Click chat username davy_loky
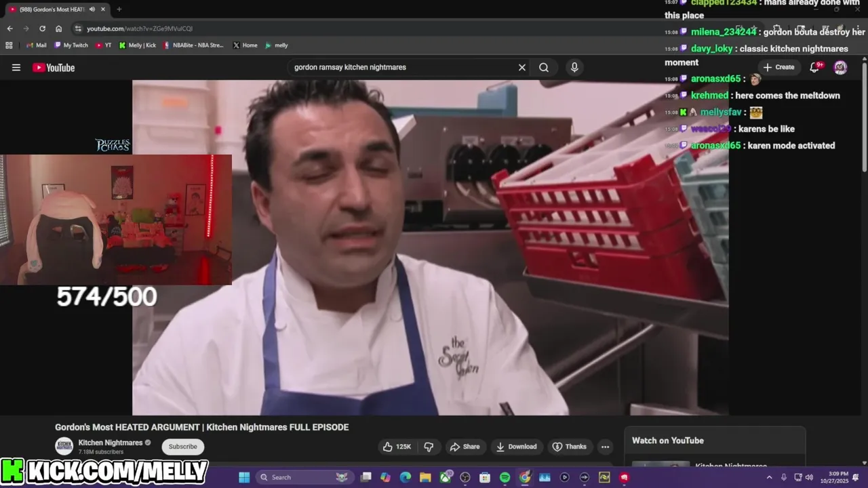Viewport: 868px width, 488px height. 712,49
